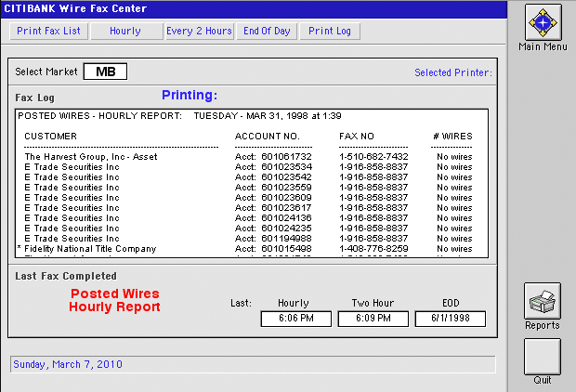Viewport: 576px width, 392px height.
Task: Click account number 601023609
Action: coord(286,198)
